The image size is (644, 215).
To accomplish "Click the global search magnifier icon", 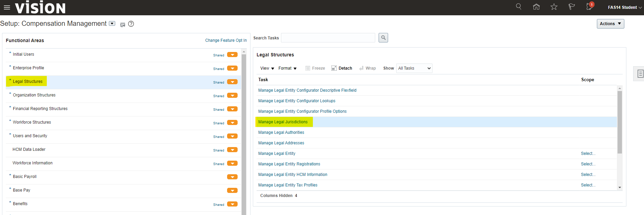I will point(518,7).
